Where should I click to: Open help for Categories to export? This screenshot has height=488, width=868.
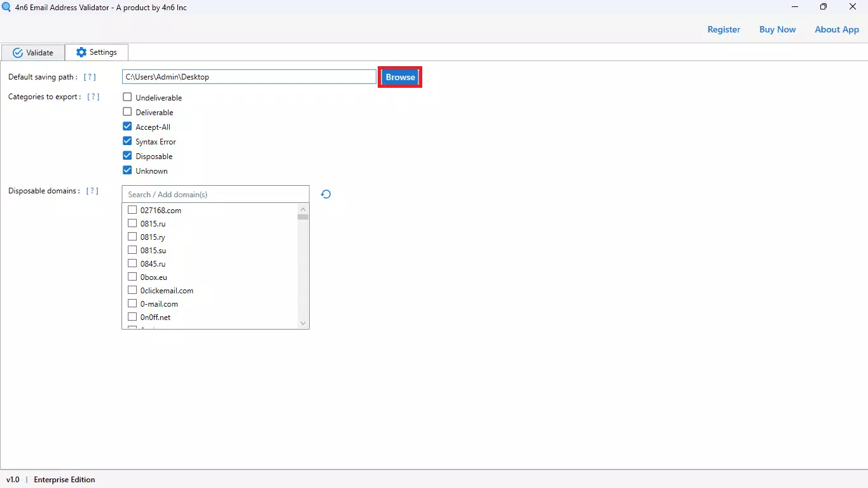93,97
